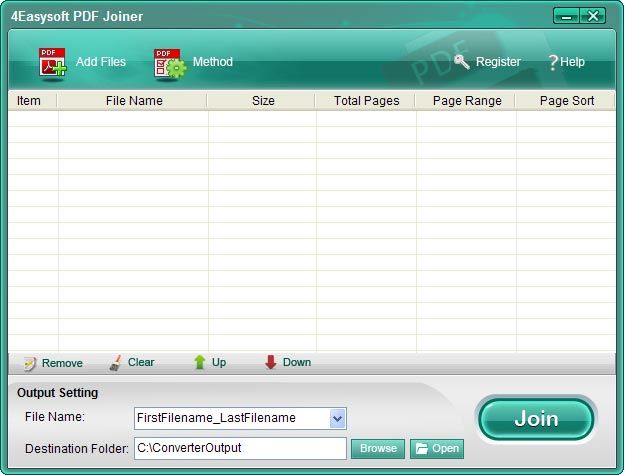
Task: Sort by the Page Range column header
Action: (466, 101)
